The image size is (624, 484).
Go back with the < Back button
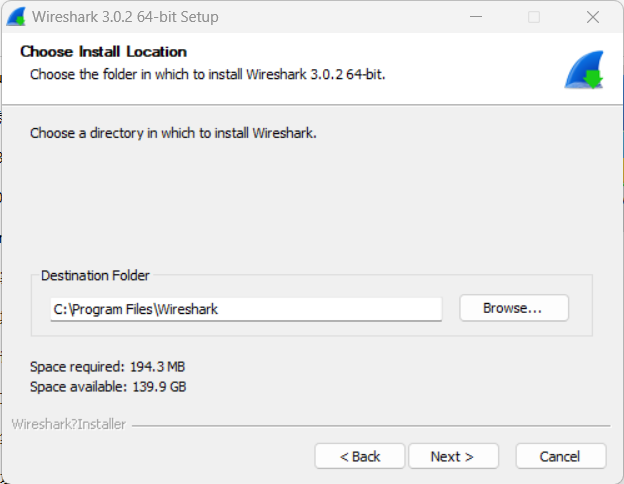coord(360,456)
